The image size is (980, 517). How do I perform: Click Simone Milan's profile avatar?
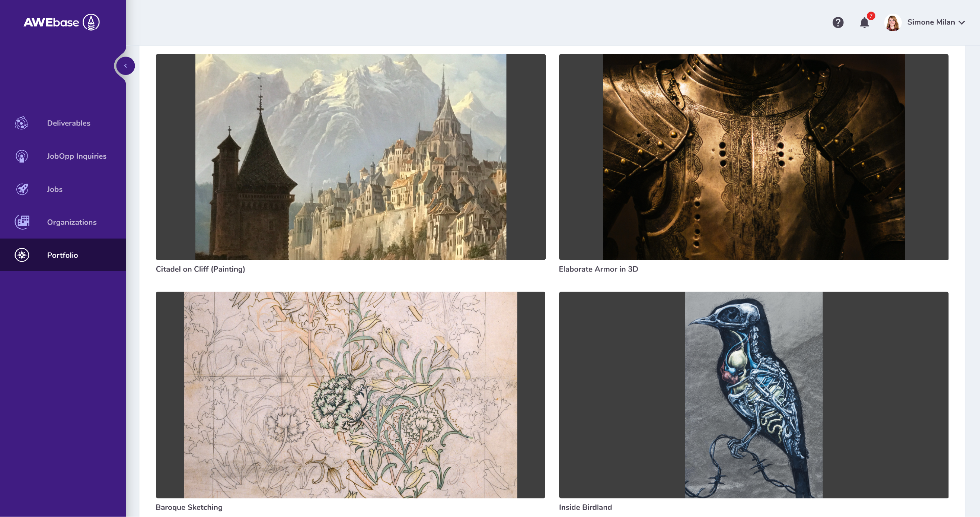(x=893, y=22)
